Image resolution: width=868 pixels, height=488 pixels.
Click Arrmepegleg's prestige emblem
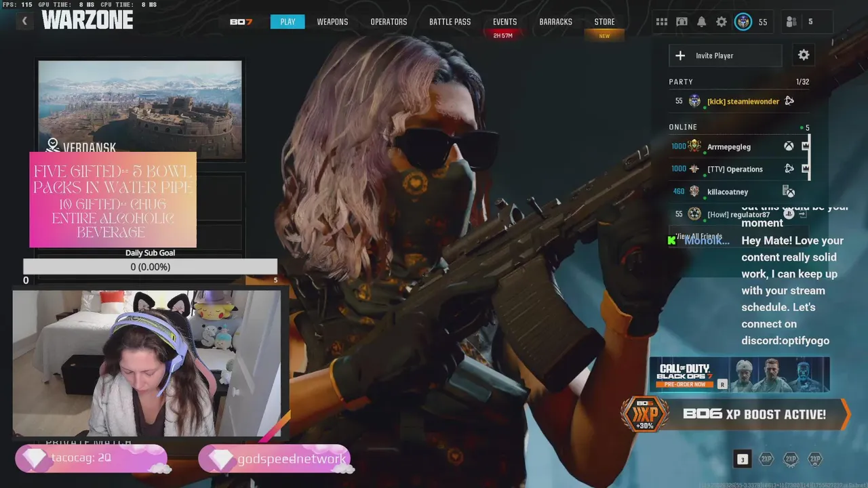[x=694, y=146]
